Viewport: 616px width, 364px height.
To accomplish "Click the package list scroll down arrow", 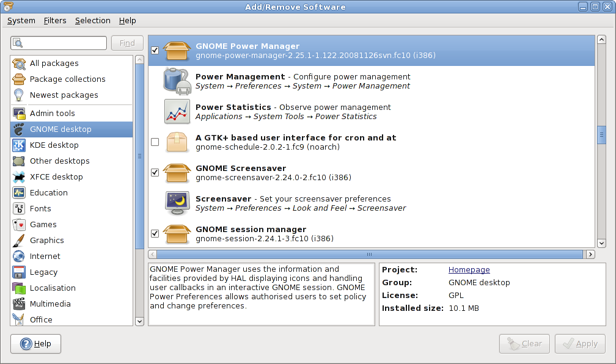I will click(x=601, y=244).
